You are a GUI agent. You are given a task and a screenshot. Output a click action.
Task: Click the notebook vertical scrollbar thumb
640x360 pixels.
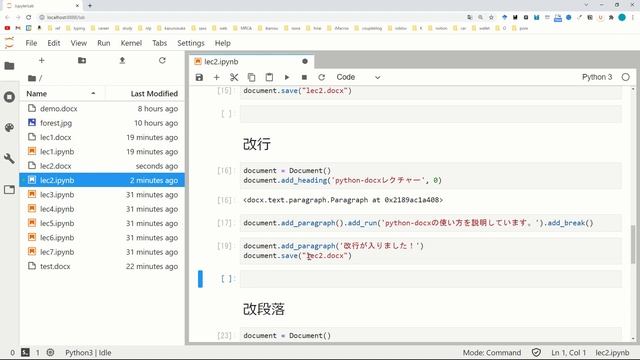tap(633, 244)
